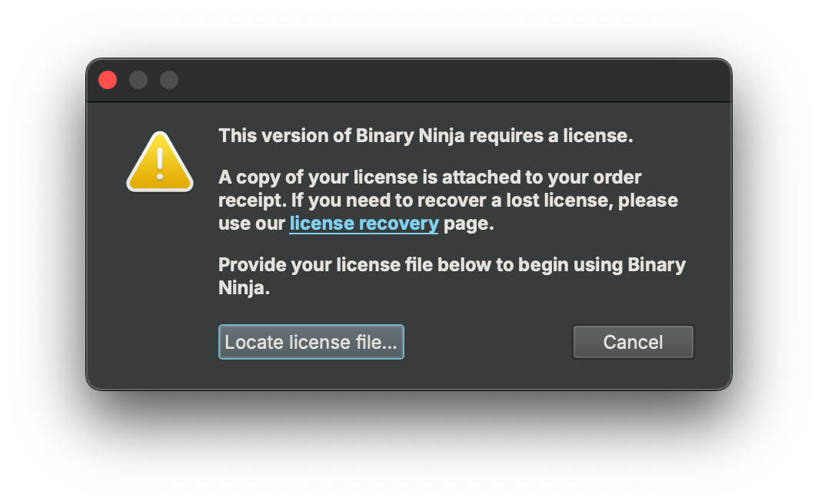818x504 pixels.
Task: Click "begin using Binary" text
Action: (601, 265)
